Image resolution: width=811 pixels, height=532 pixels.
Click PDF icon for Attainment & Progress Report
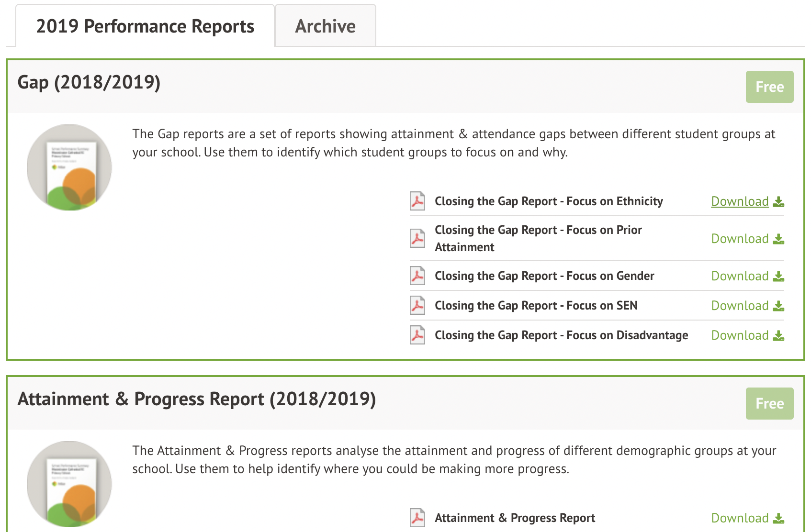coord(417,518)
